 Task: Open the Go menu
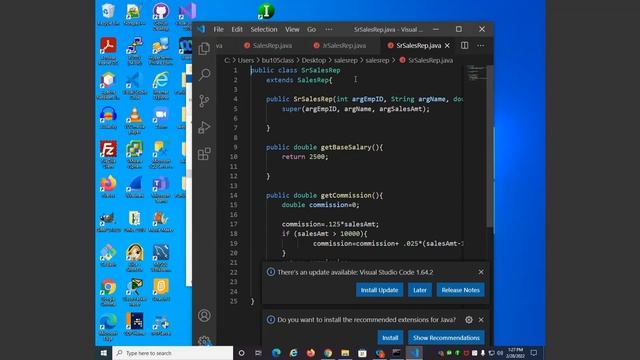311,29
